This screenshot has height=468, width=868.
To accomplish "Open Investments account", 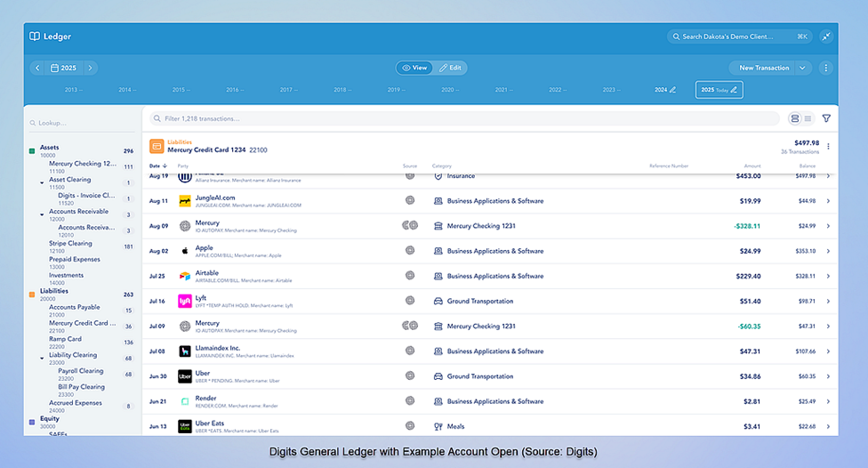I will (x=66, y=275).
